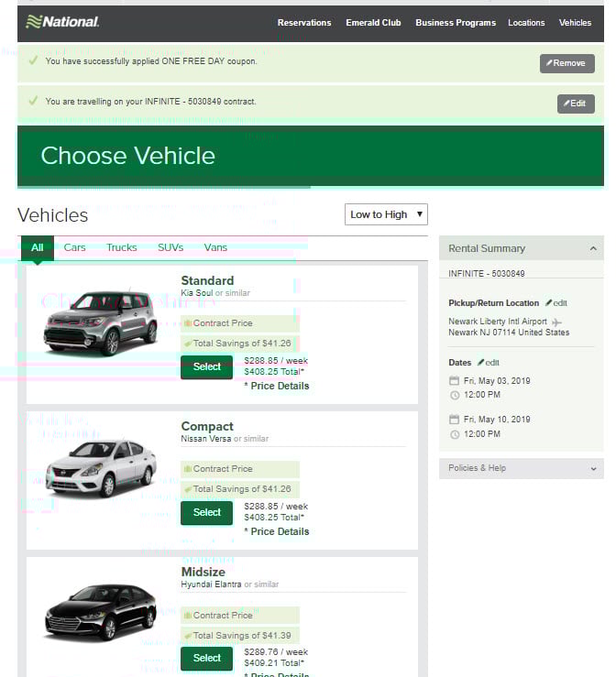The height and width of the screenshot is (677, 616).
Task: Switch to the Vans tab
Action: point(215,247)
